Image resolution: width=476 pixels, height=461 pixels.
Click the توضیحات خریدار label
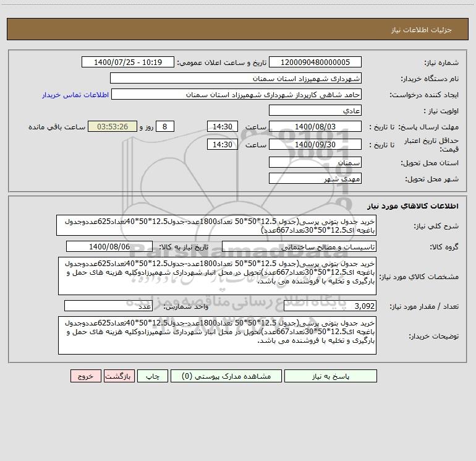pyautogui.click(x=434, y=337)
